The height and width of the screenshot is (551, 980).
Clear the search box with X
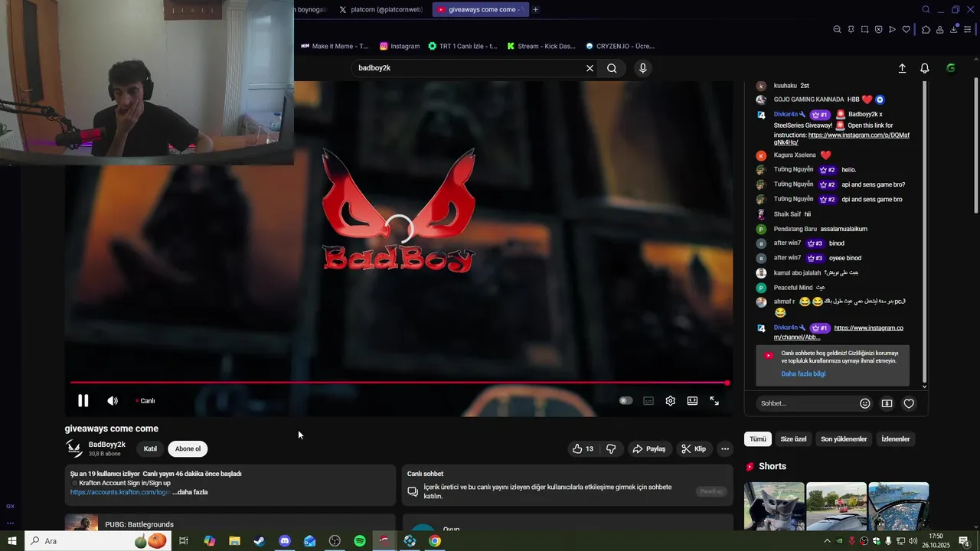tap(590, 68)
